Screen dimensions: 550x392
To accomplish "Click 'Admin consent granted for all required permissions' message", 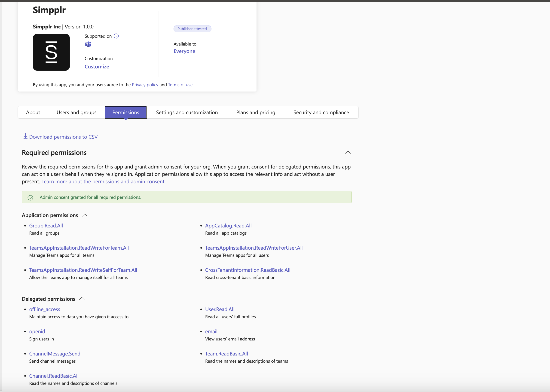I will [x=91, y=197].
